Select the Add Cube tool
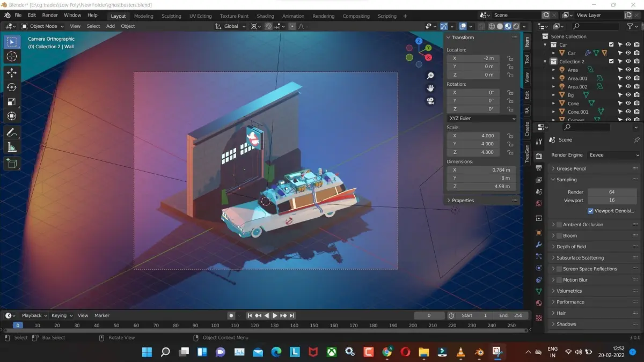Viewport: 644px width, 362px height. 12,164
